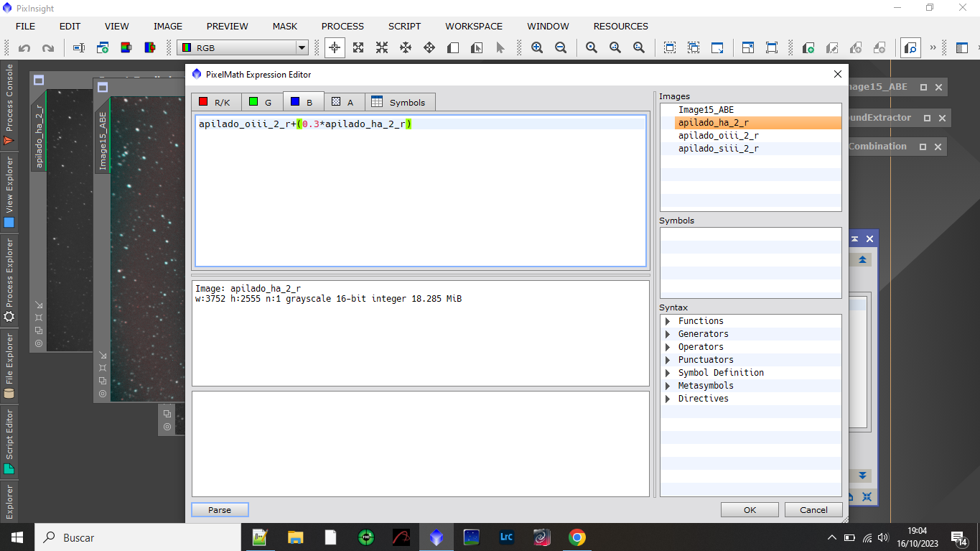Activate the crosshair readout mode icon
This screenshot has width=980, height=551.
click(335, 48)
